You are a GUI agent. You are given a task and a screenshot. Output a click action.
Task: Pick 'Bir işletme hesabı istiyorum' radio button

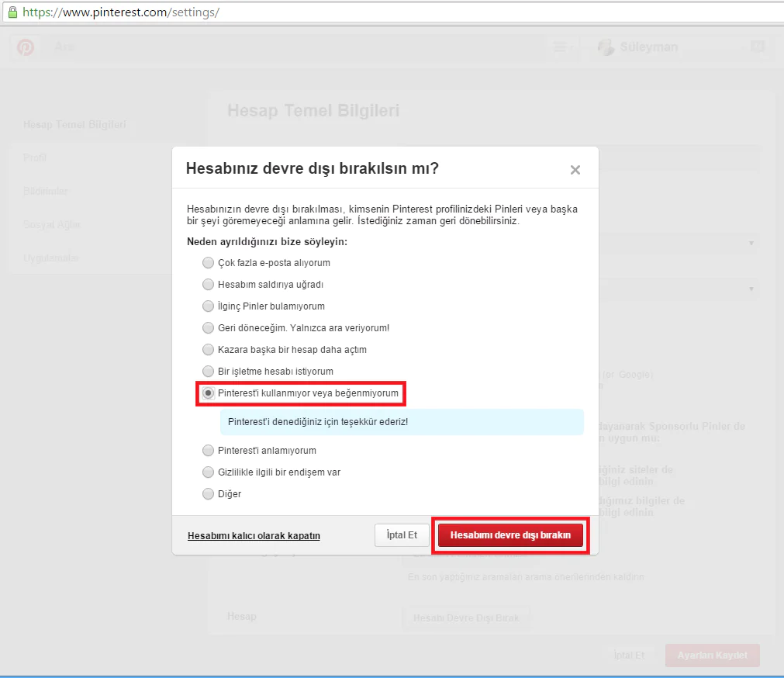click(208, 371)
